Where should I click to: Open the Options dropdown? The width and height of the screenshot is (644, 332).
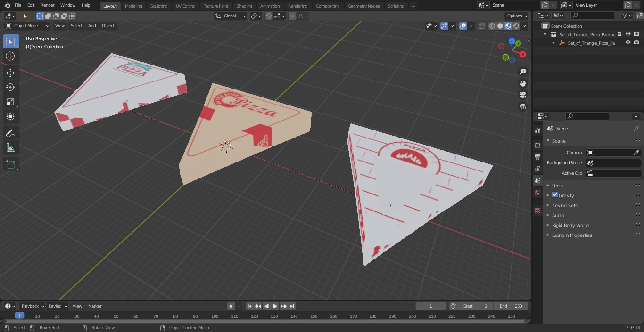[517, 16]
